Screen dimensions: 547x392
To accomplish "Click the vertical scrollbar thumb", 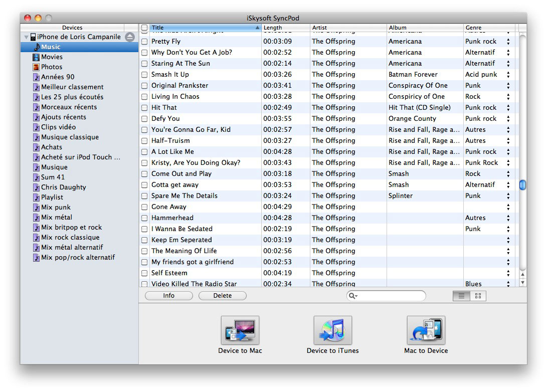I will (x=522, y=185).
